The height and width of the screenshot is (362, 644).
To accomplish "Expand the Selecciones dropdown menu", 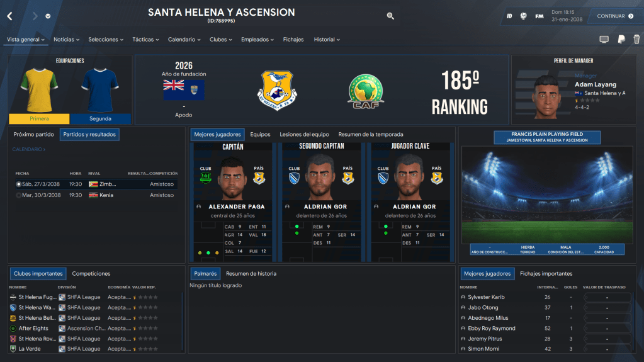I will (x=106, y=40).
